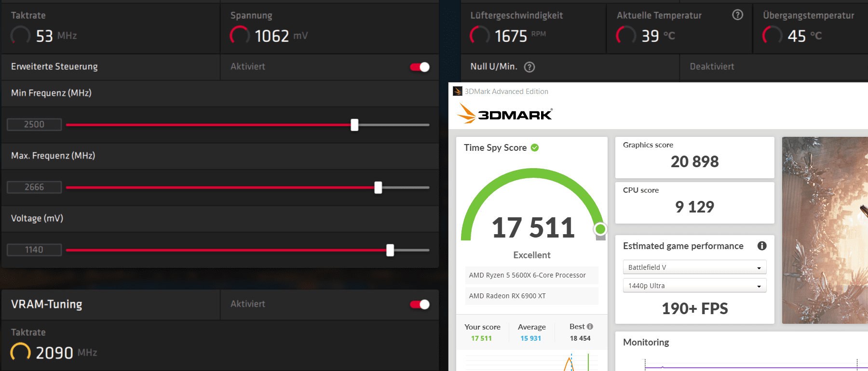868x371 pixels.
Task: Click the AMD Radeon RX 6900 XT row
Action: (531, 296)
